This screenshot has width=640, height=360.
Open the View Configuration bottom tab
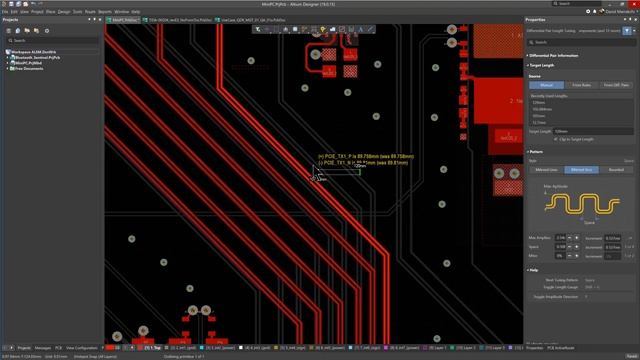click(81, 348)
